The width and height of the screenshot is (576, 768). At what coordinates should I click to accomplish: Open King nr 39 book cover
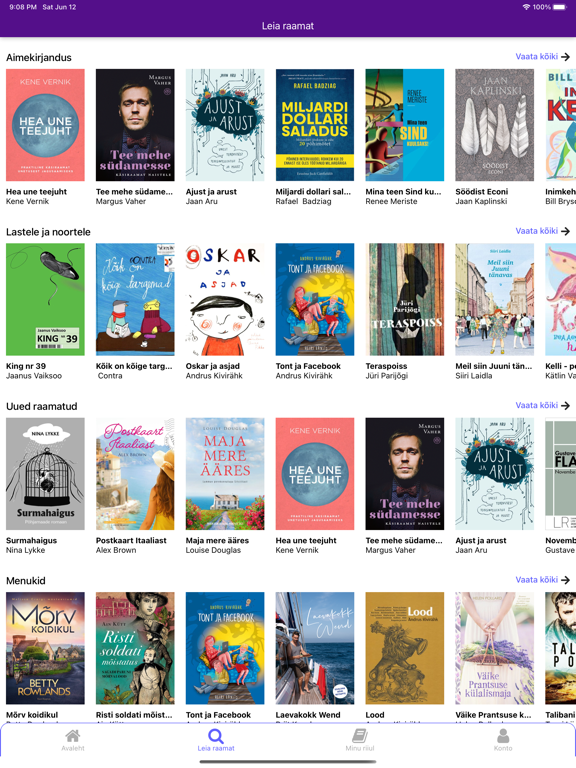tap(45, 299)
